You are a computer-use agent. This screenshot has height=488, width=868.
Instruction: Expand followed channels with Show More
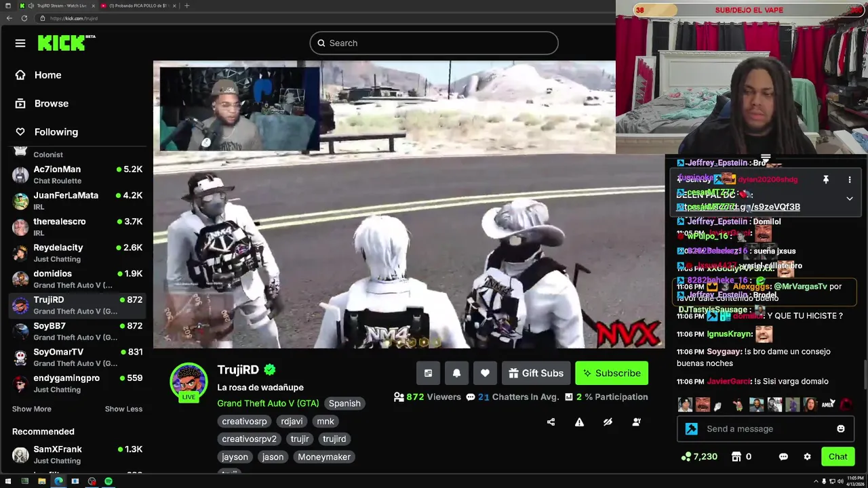(32, 409)
